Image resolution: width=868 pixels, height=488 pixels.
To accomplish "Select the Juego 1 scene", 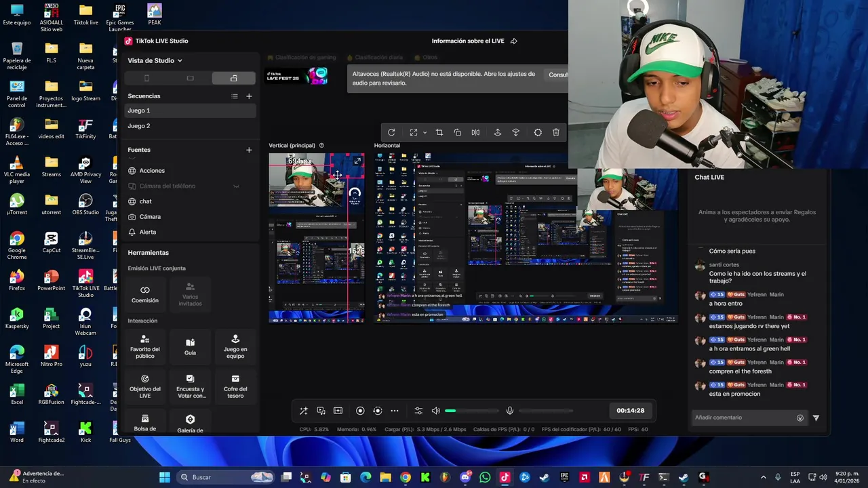I will [x=190, y=110].
